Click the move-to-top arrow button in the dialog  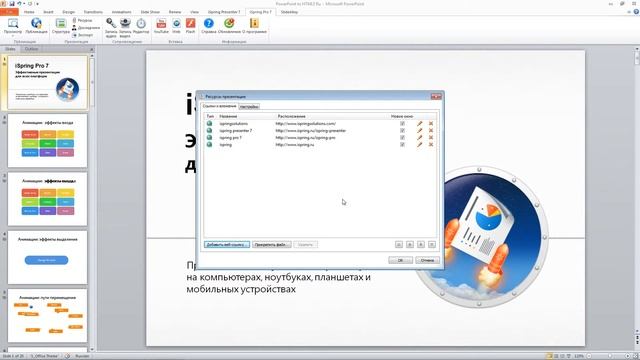click(x=399, y=244)
